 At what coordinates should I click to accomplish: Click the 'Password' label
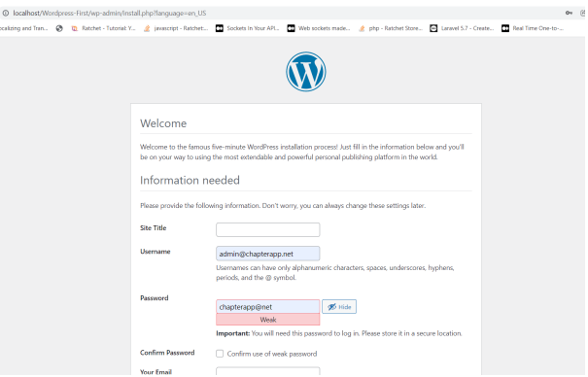(x=155, y=298)
